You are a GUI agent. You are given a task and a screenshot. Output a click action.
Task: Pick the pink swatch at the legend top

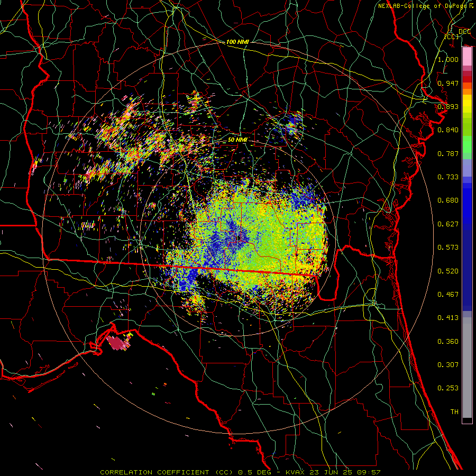(467, 57)
